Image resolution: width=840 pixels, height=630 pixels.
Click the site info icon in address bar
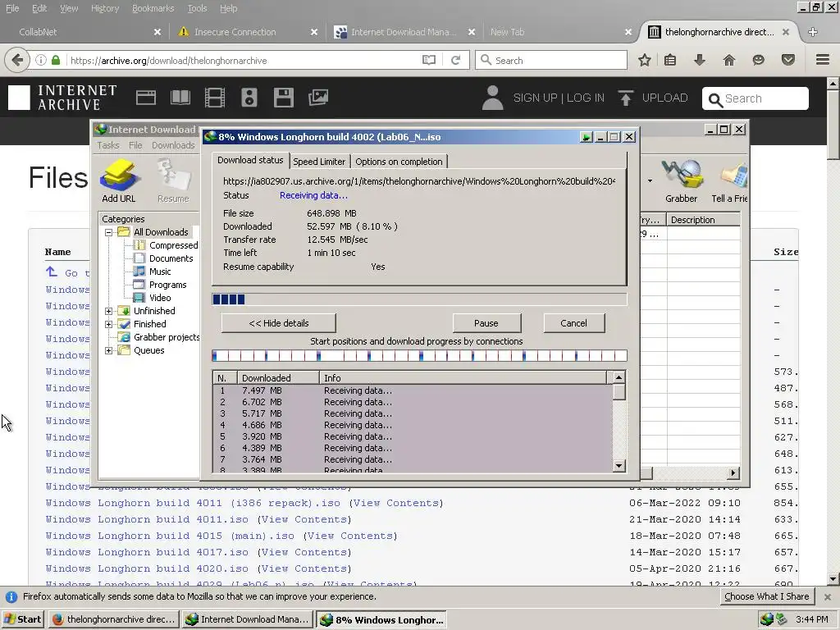[x=41, y=60]
